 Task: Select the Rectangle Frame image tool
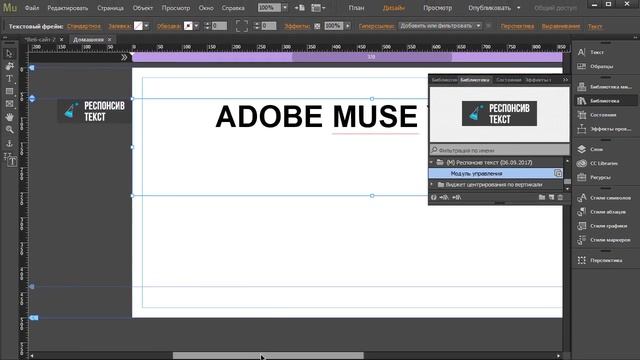coord(9,104)
